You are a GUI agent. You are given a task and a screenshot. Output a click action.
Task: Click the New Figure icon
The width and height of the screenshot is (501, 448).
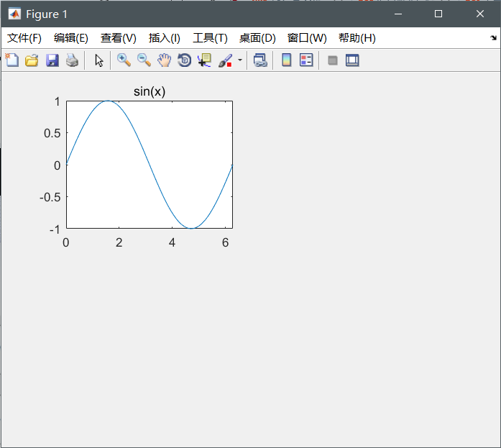[x=12, y=60]
